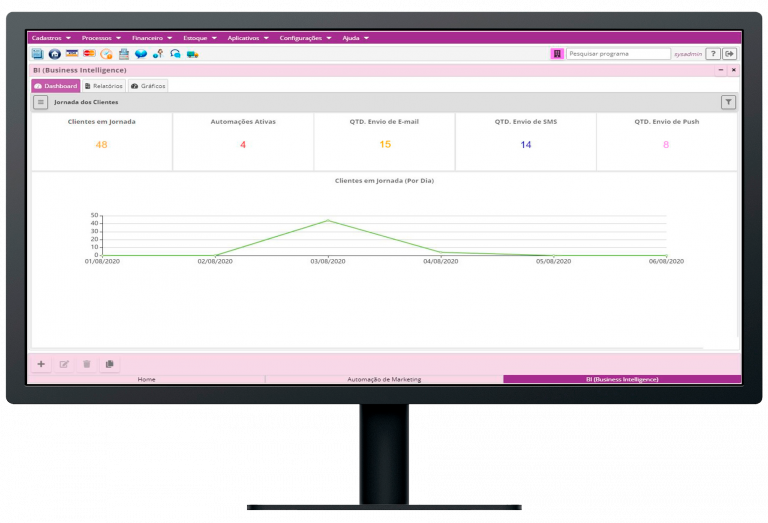Click the Pesquisar programa search field
768x523 pixels.
pos(618,54)
